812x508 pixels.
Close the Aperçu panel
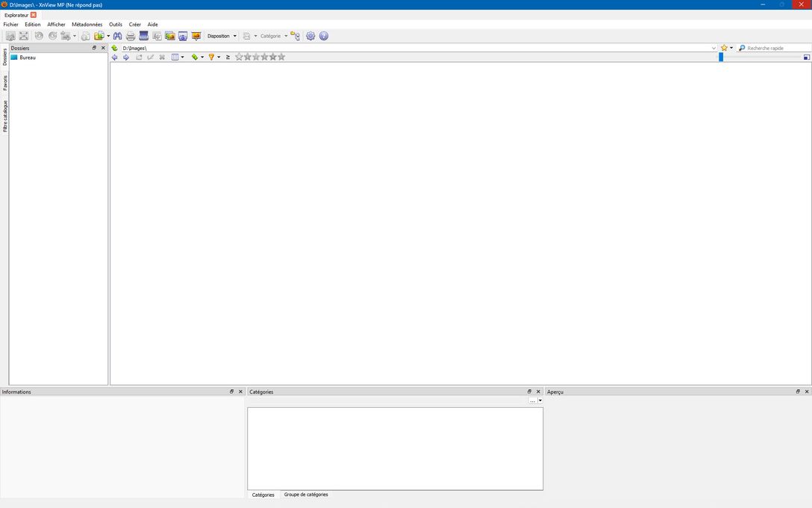(806, 391)
